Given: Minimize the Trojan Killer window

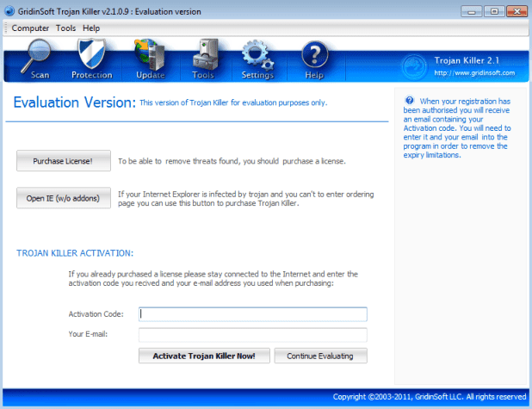Looking at the screenshot, I should coord(472,11).
